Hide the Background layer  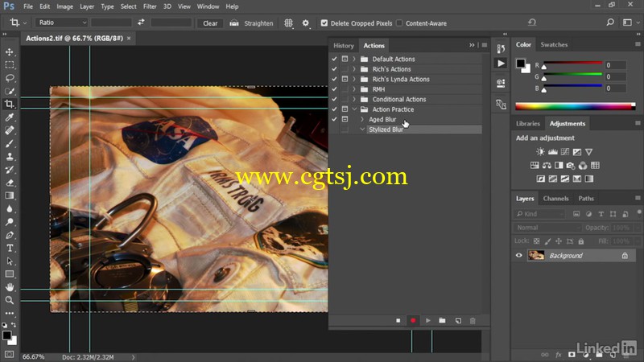pos(518,255)
